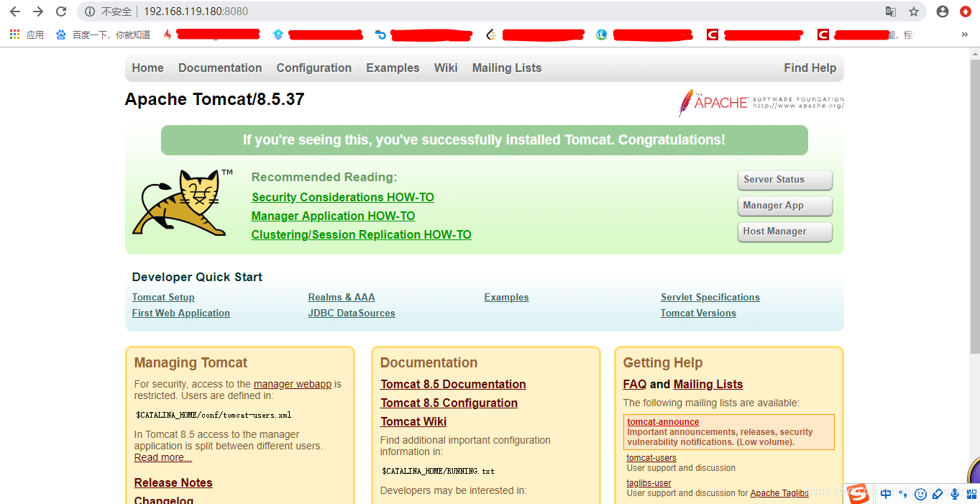This screenshot has height=504, width=980.
Task: Click $CATALINA_HOME/RUNNING.txt path text
Action: [438, 471]
